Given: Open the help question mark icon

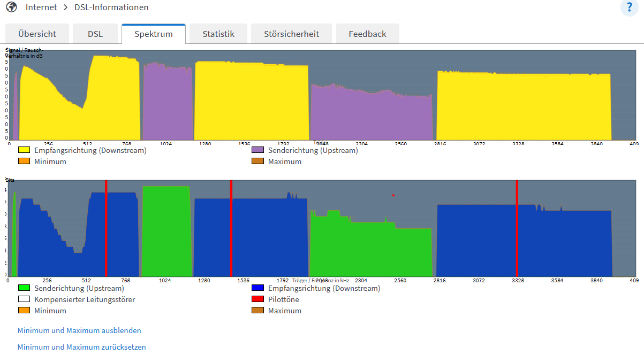Looking at the screenshot, I should point(629,7).
